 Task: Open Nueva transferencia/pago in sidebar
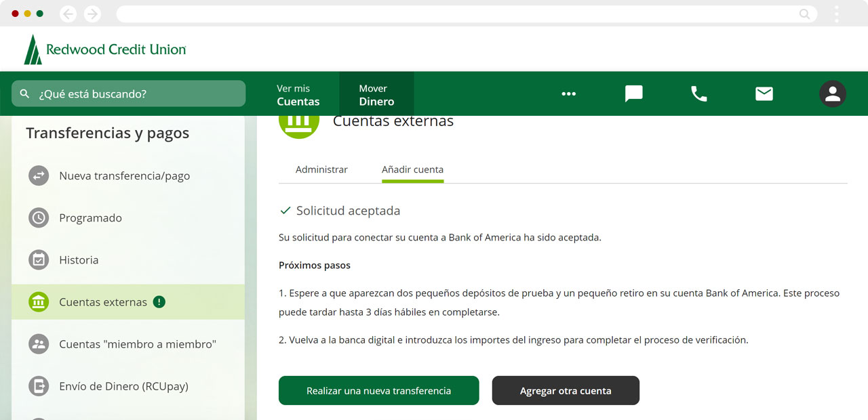[128, 175]
